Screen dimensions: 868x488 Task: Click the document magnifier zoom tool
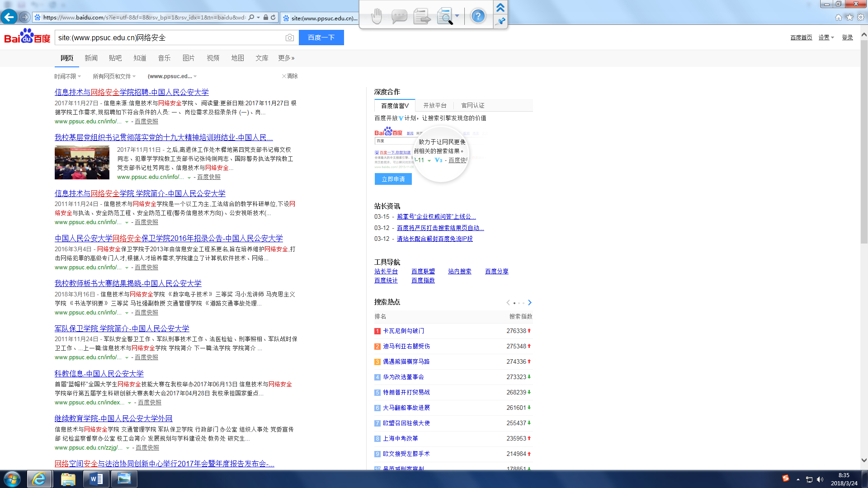pyautogui.click(x=445, y=17)
